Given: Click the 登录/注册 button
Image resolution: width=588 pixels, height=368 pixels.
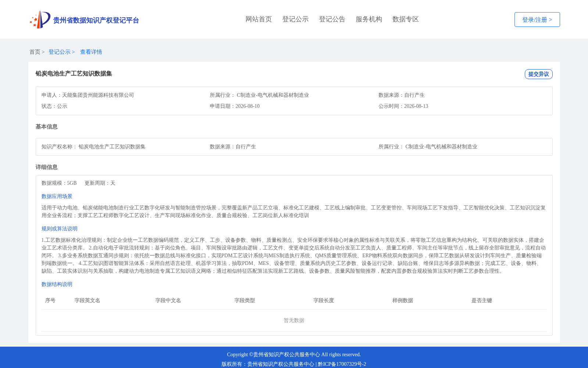Looking at the screenshot, I should [537, 20].
